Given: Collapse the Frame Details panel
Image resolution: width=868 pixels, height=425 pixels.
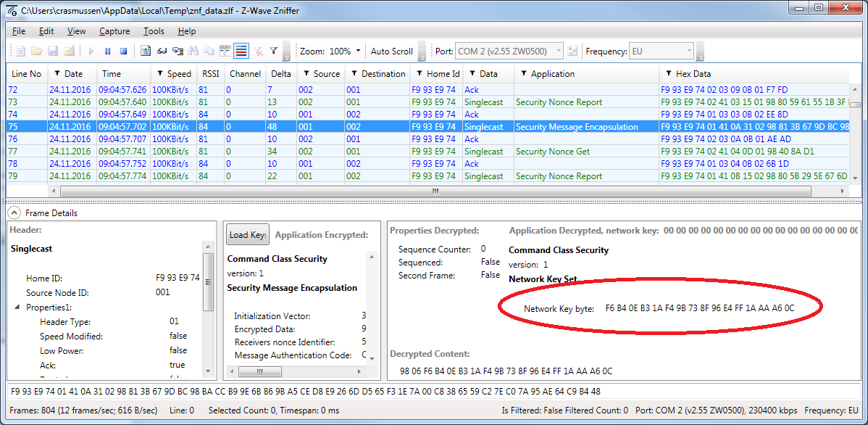Looking at the screenshot, I should (14, 212).
